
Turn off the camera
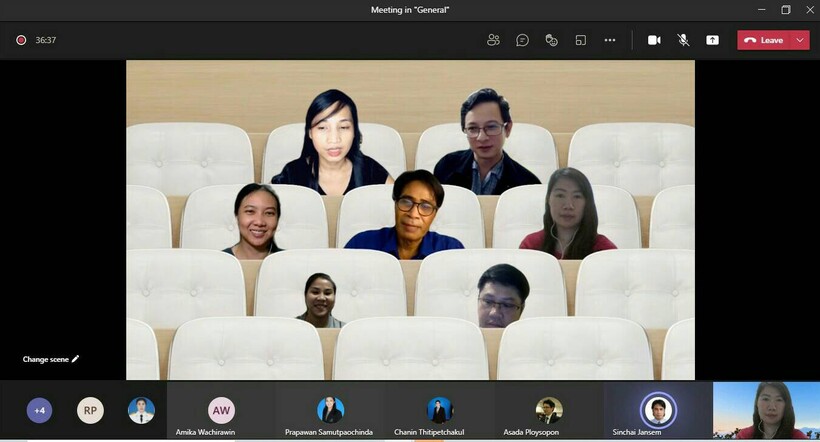point(654,40)
